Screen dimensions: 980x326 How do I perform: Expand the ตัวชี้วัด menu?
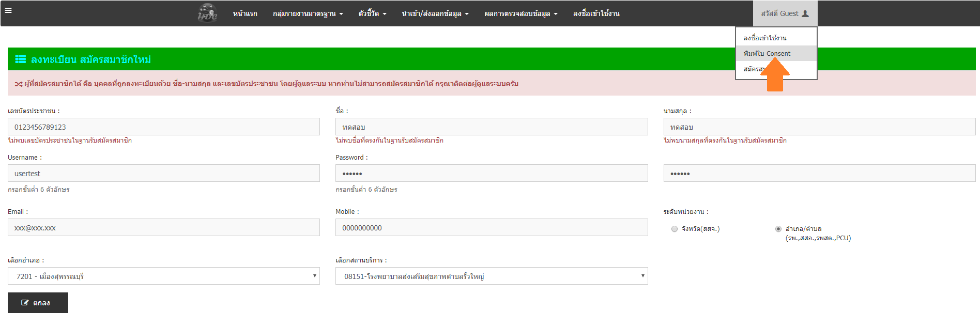coord(372,13)
